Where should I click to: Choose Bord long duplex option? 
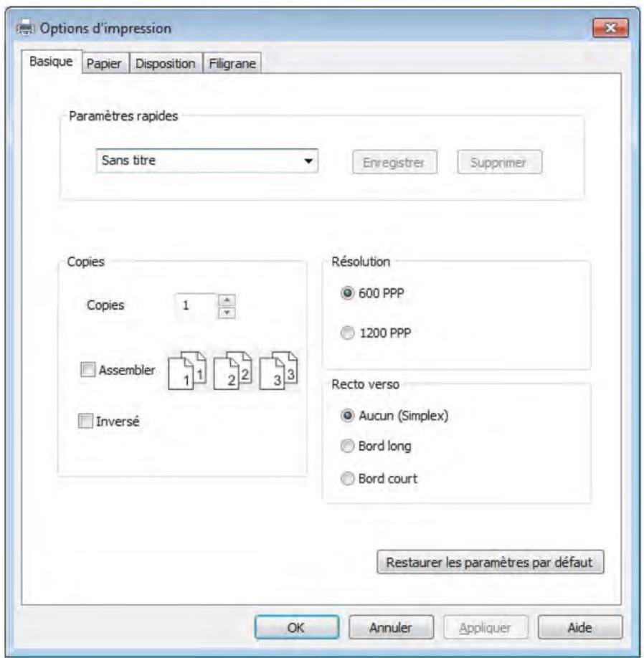(348, 446)
